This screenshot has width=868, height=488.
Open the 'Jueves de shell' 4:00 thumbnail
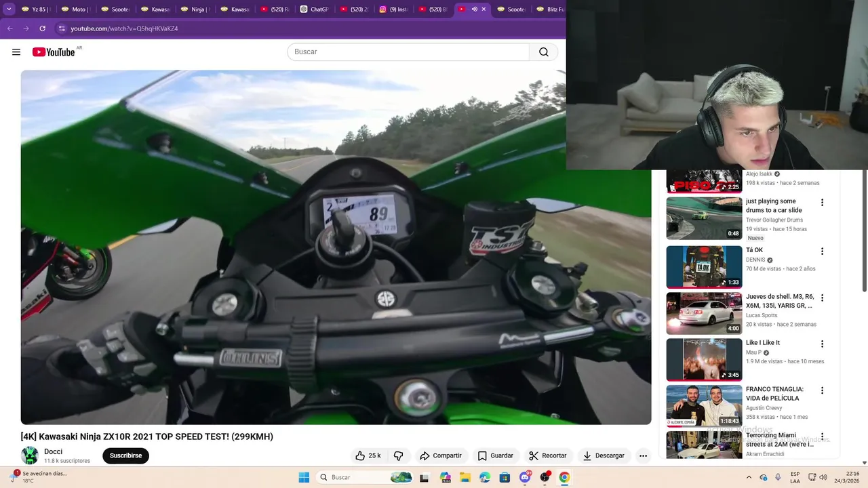(x=704, y=313)
